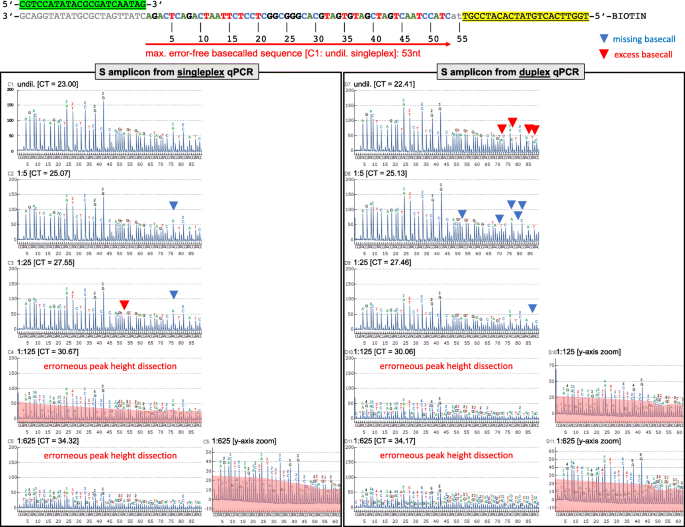Click the '1:125 [CT = 30.06]' label
Viewport: 685px width, 527px height.
tap(384, 351)
